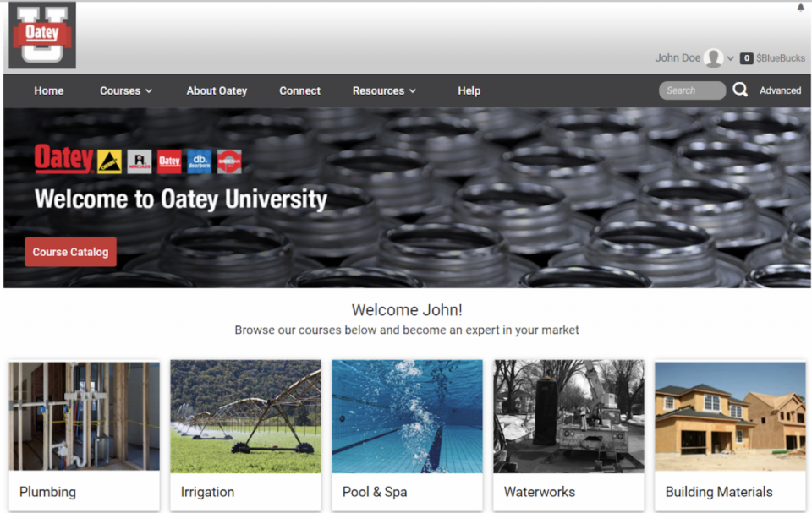
Task: Open the Help menu item
Action: [x=469, y=90]
